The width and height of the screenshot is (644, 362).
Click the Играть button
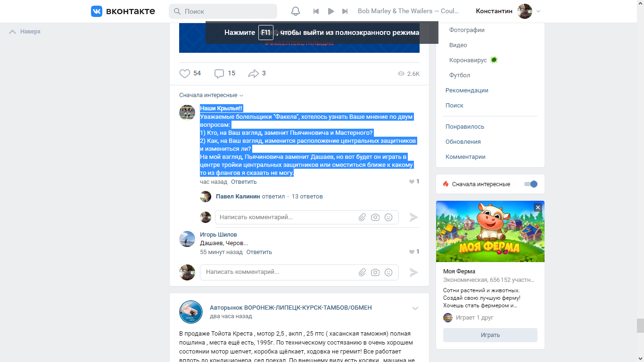click(490, 335)
